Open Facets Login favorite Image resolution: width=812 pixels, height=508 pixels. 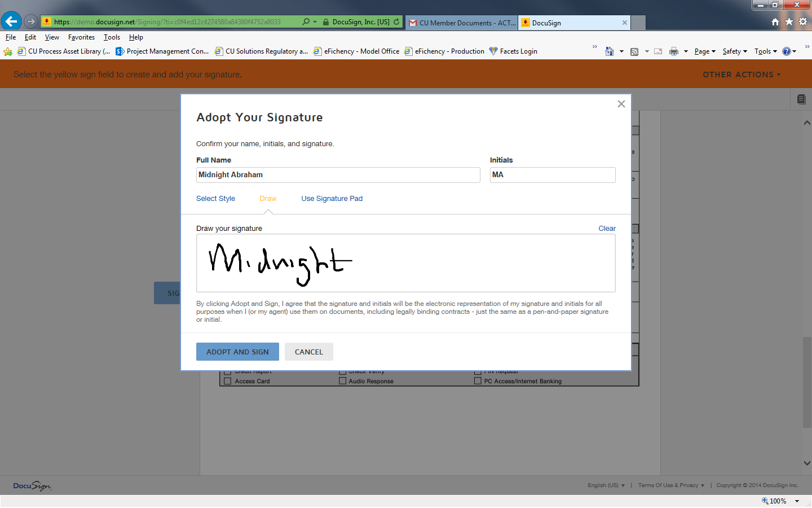coord(513,51)
